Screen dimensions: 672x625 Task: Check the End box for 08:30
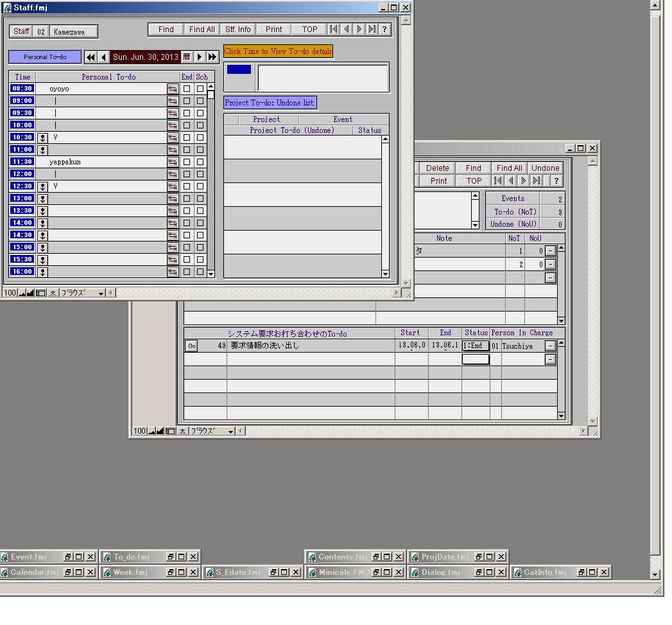click(187, 89)
